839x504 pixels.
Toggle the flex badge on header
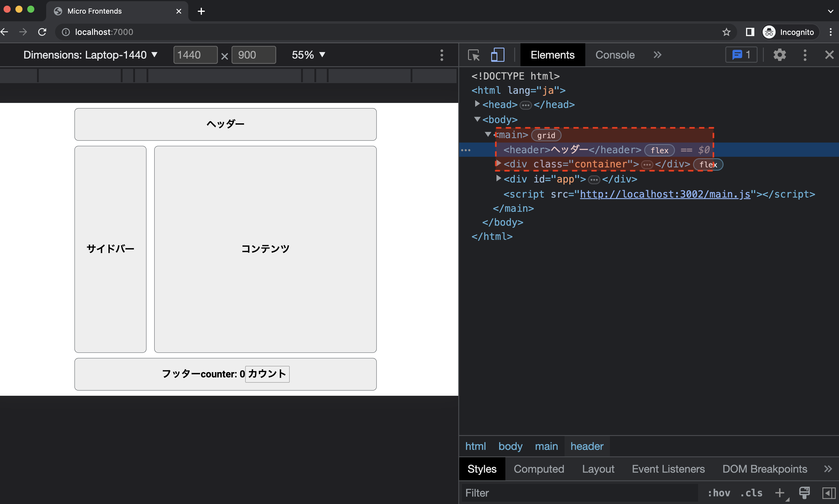pos(660,150)
